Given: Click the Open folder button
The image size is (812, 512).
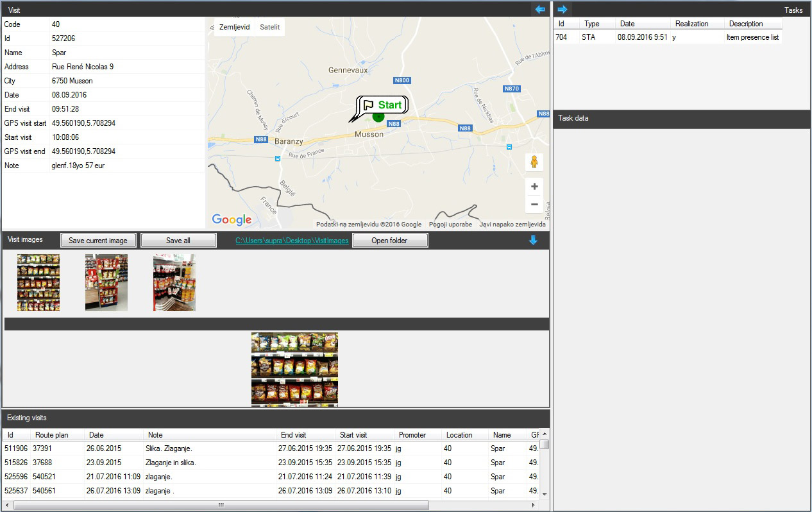Looking at the screenshot, I should click(390, 241).
